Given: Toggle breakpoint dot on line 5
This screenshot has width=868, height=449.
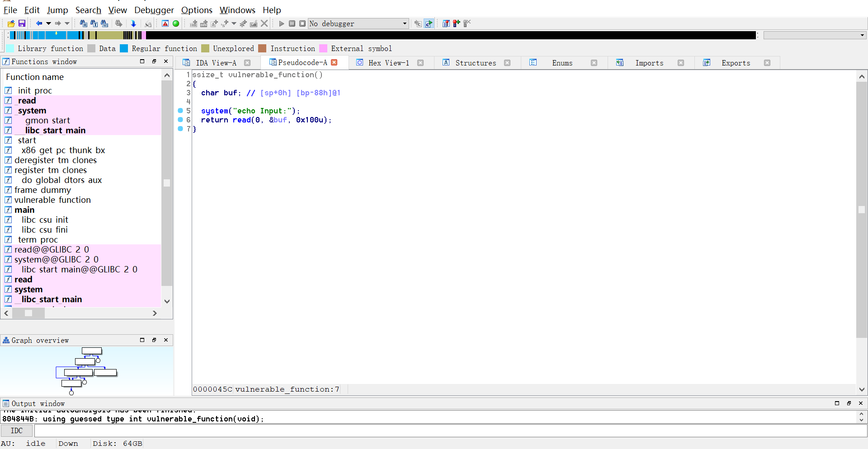Looking at the screenshot, I should point(180,111).
